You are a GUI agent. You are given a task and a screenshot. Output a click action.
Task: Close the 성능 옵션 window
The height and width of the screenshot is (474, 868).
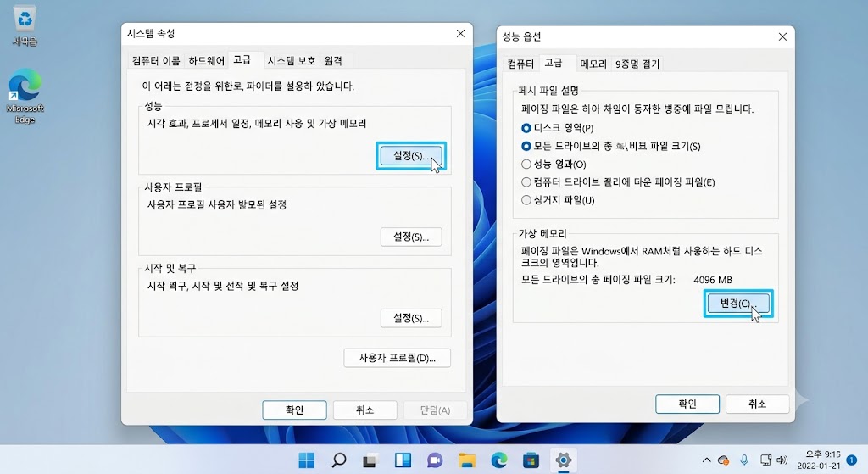tap(782, 37)
